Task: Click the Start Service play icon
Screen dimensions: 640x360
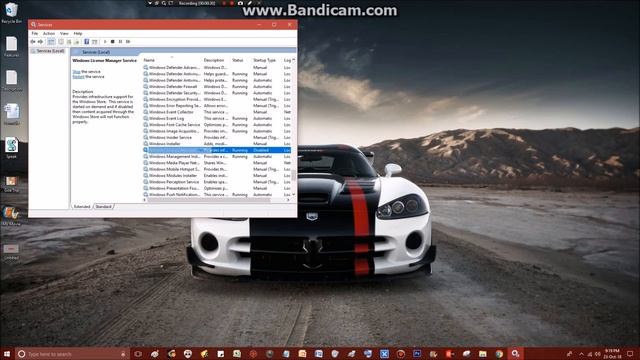Action: 105,42
